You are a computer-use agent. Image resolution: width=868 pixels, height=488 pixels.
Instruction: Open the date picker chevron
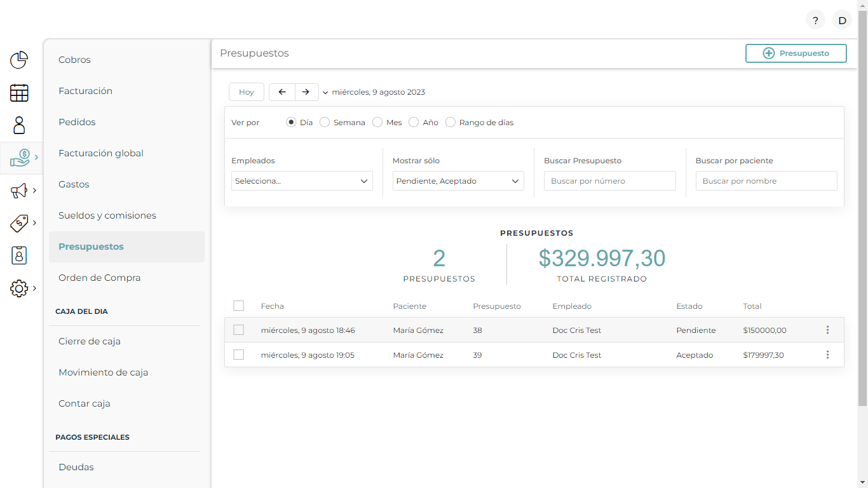coord(325,93)
